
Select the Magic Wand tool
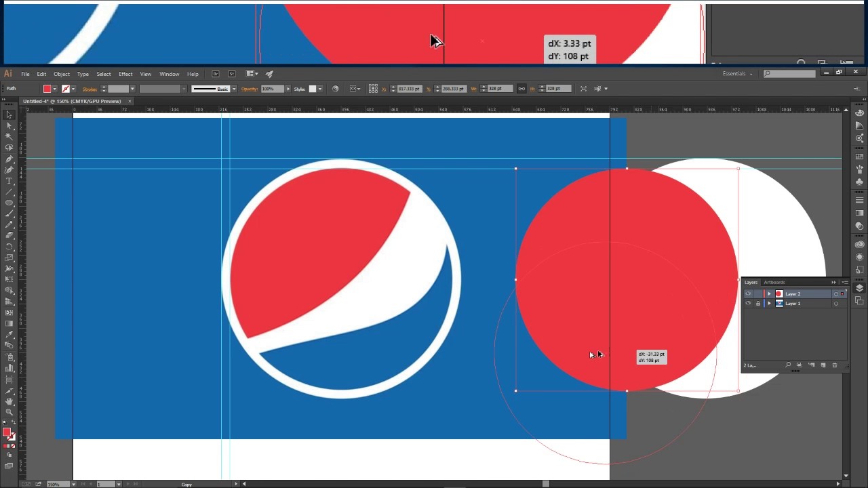(x=9, y=136)
